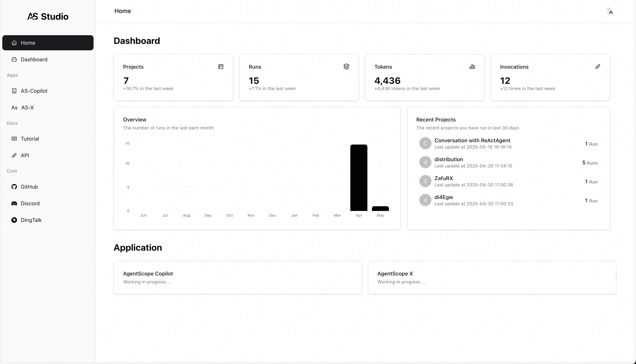This screenshot has width=636, height=364.
Task: Open the API docs link
Action: 25,155
